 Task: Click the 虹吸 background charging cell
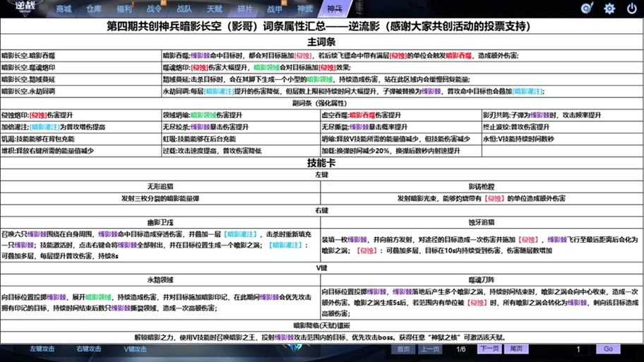click(241, 139)
